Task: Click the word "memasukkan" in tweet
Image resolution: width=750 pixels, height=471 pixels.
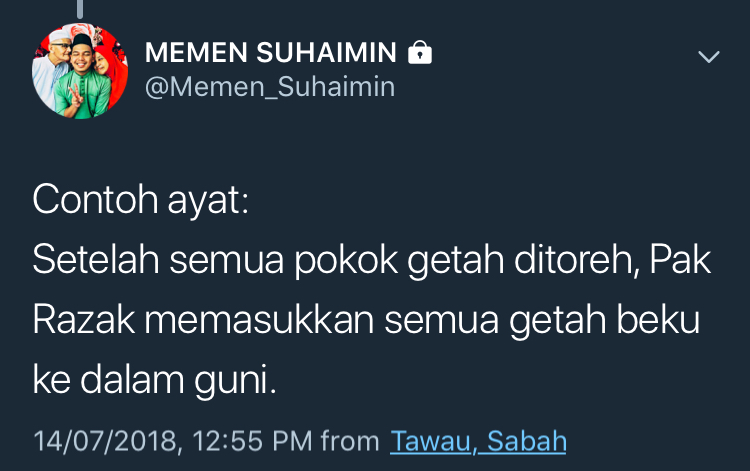Action: (259, 319)
